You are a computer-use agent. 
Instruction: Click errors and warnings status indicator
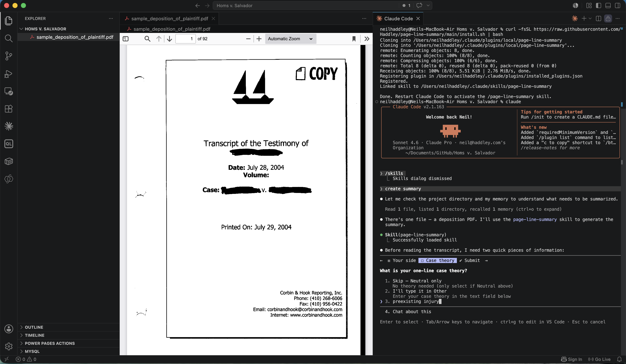(x=26, y=359)
